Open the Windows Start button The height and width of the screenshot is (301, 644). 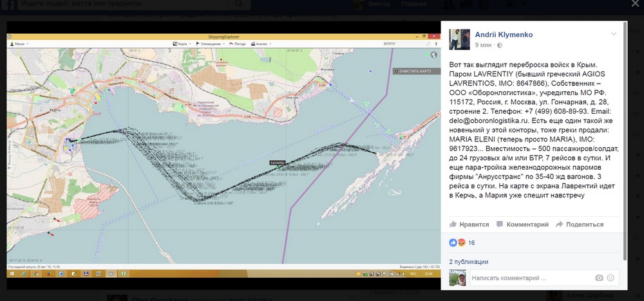pyautogui.click(x=12, y=273)
